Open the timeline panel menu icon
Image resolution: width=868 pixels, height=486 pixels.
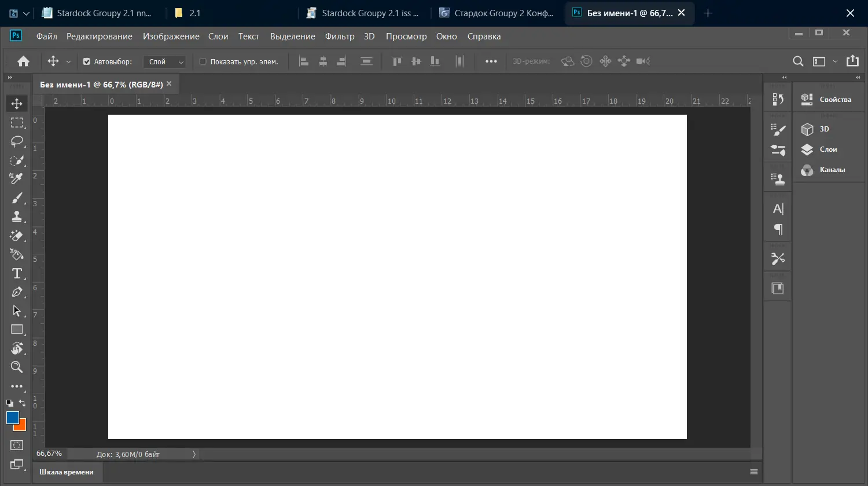pyautogui.click(x=753, y=472)
